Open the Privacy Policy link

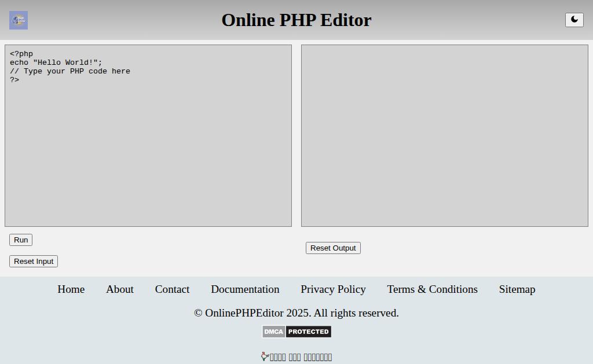tap(333, 289)
